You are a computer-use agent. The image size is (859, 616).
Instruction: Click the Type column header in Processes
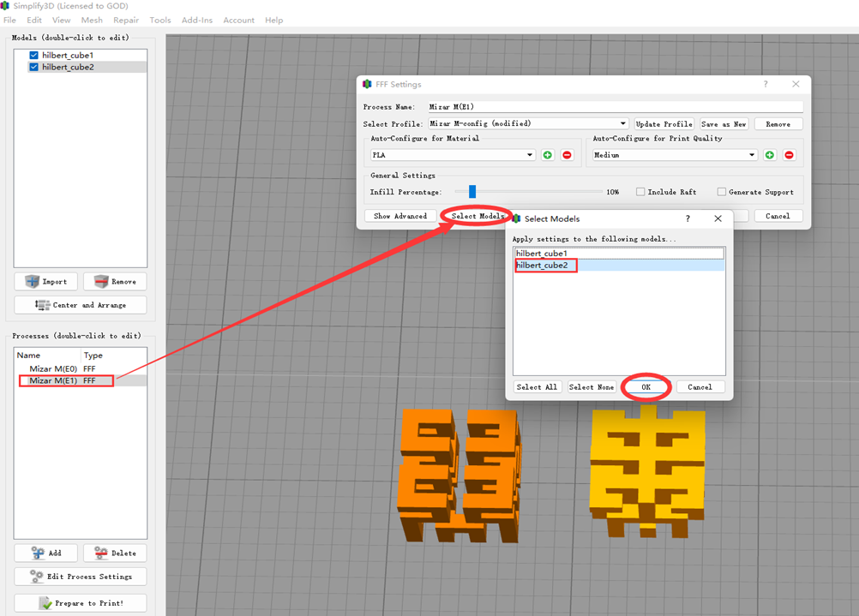point(113,355)
